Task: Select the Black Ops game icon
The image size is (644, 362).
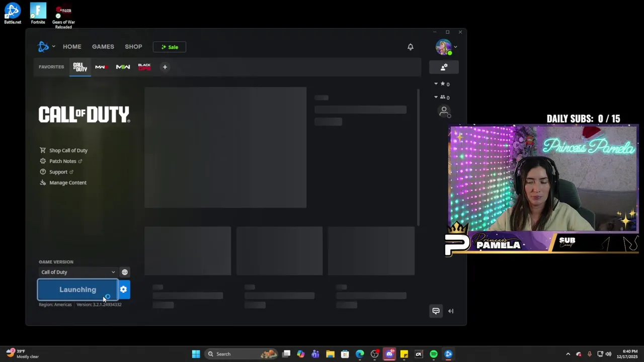Action: 144,67
